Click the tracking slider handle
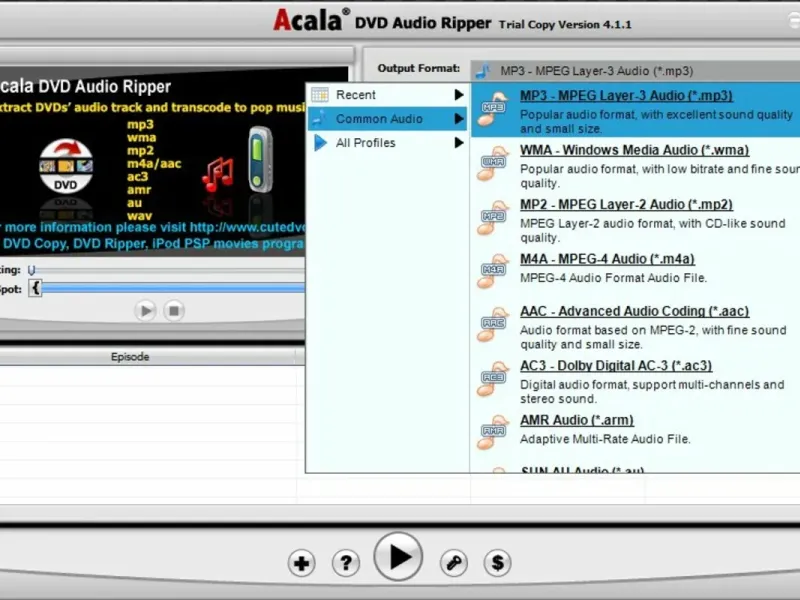The height and width of the screenshot is (600, 800). coord(32,270)
